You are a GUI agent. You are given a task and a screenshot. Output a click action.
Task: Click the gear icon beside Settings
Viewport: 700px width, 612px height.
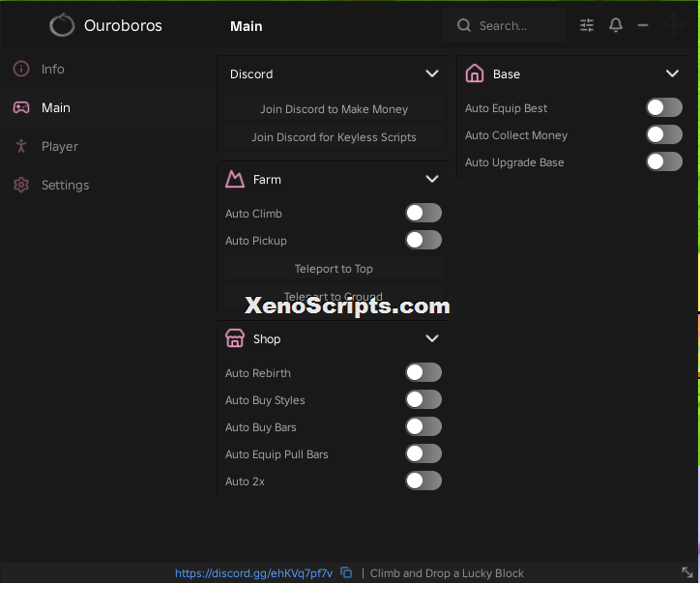click(x=21, y=185)
